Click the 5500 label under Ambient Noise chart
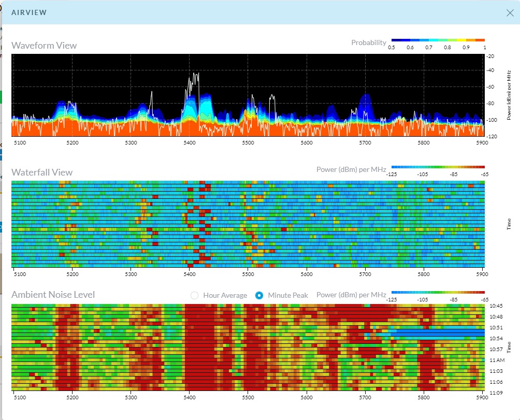520x420 pixels. click(x=248, y=398)
